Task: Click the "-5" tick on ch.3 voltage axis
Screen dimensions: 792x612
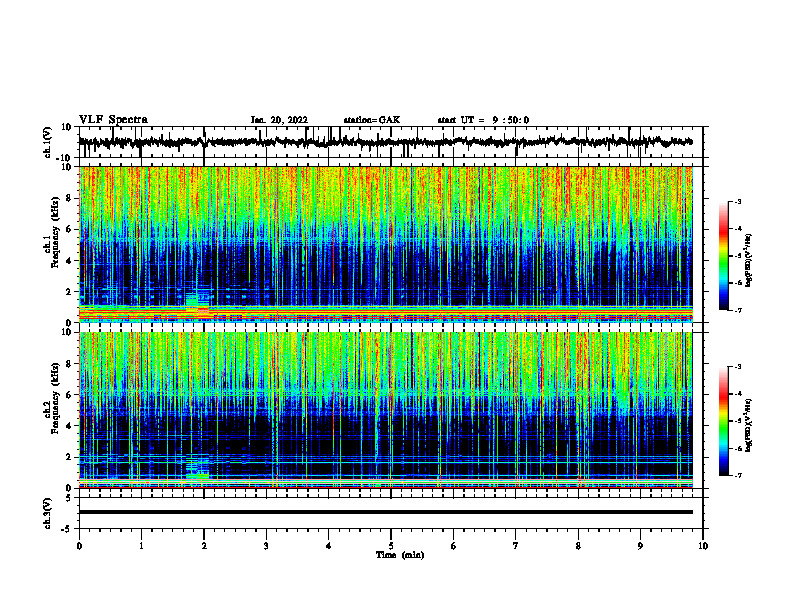Action: coord(67,529)
